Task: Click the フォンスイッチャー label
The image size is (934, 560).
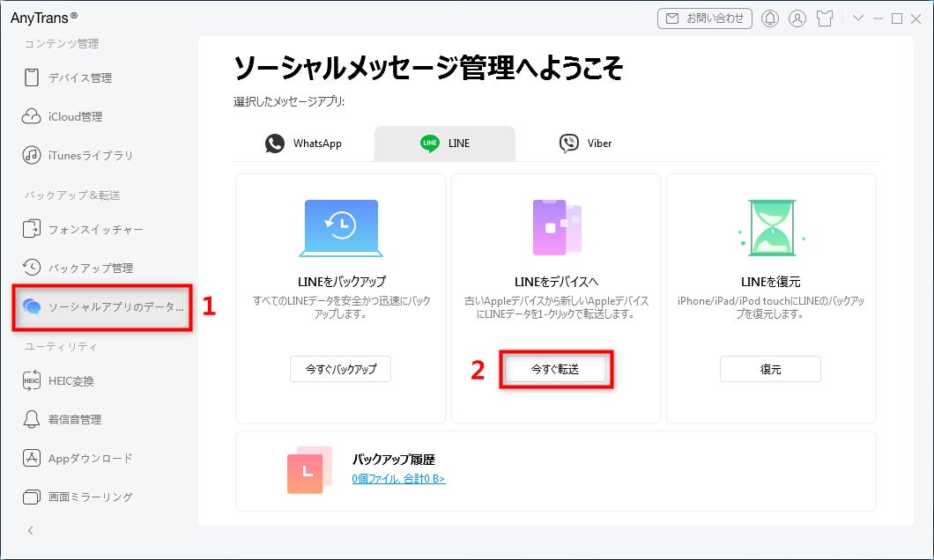Action: 96,229
